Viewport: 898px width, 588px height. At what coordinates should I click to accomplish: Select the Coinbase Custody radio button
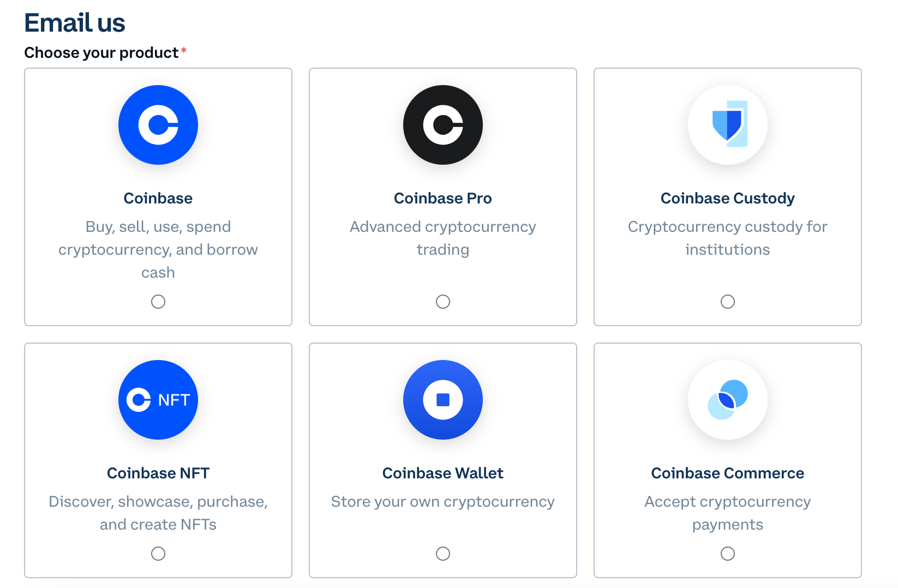coord(728,302)
